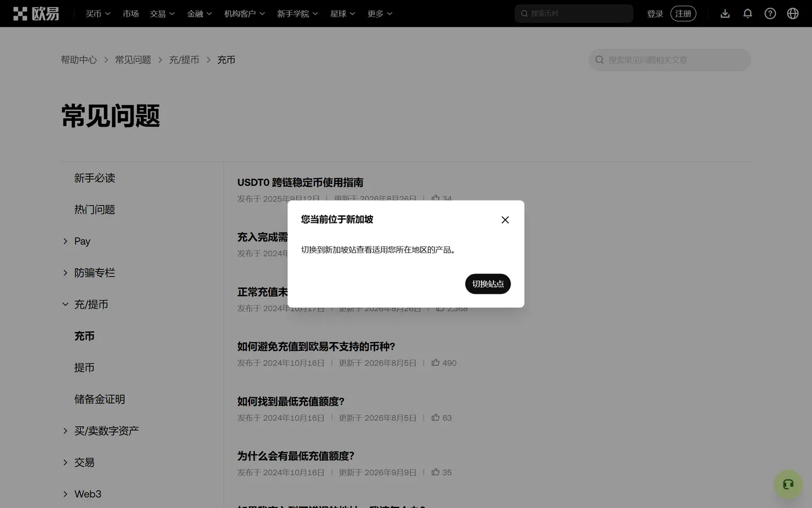Open the notifications bell icon
812x508 pixels.
point(748,13)
